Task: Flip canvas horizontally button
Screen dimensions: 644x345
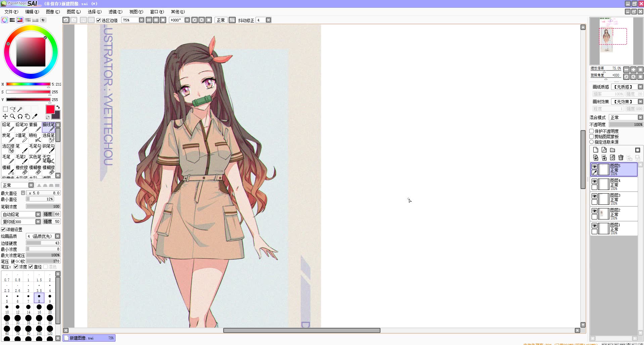Action: 232,20
